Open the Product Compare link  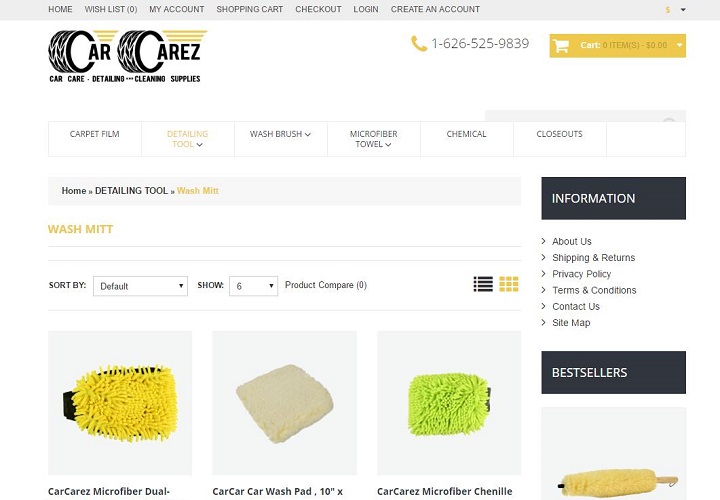[x=326, y=285]
